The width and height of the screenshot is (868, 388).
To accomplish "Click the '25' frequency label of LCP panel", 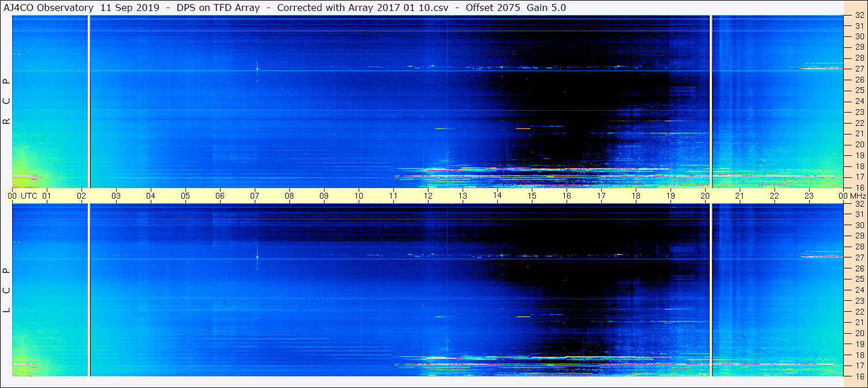I will pyautogui.click(x=859, y=279).
